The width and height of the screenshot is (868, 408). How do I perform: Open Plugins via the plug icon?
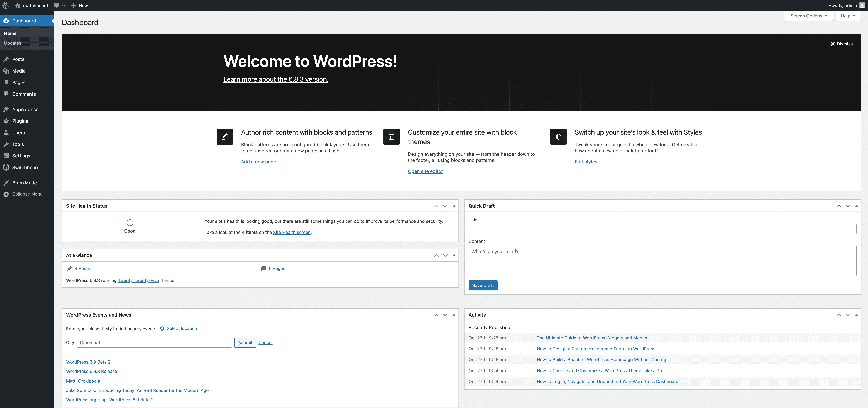(x=6, y=121)
